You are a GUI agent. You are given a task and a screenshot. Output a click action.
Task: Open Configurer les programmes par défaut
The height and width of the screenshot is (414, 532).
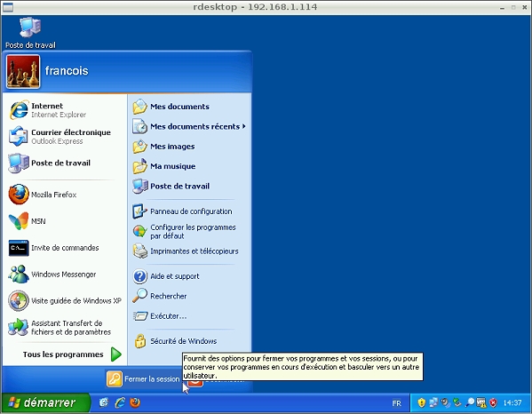(x=189, y=232)
